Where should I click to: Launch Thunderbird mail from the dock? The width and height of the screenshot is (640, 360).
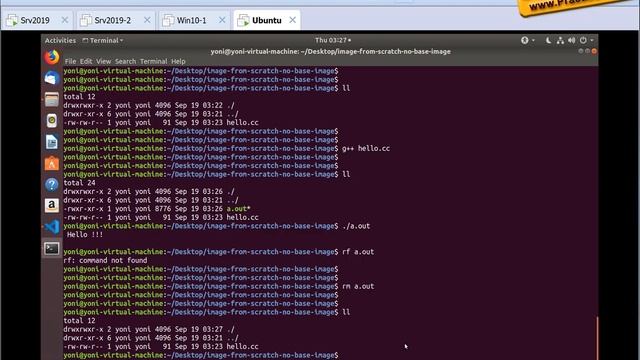(x=52, y=78)
